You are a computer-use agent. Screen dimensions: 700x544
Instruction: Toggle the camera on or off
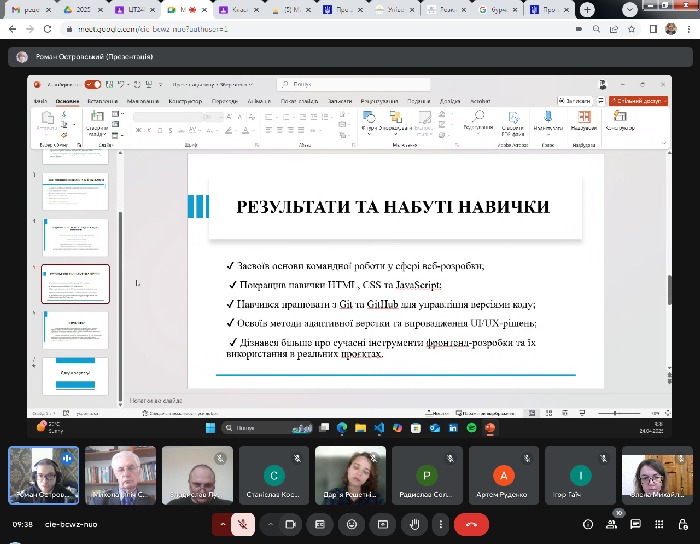point(292,523)
